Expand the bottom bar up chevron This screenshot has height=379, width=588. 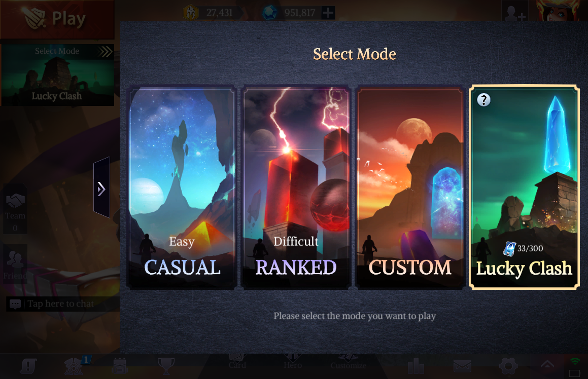coord(547,364)
